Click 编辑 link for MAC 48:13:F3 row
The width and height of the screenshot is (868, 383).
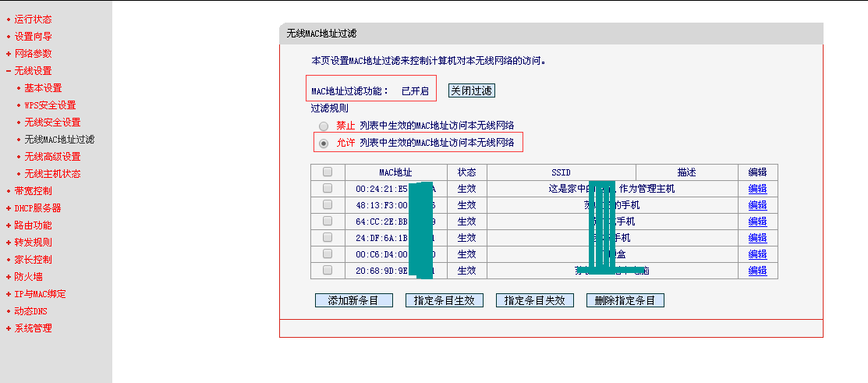758,205
